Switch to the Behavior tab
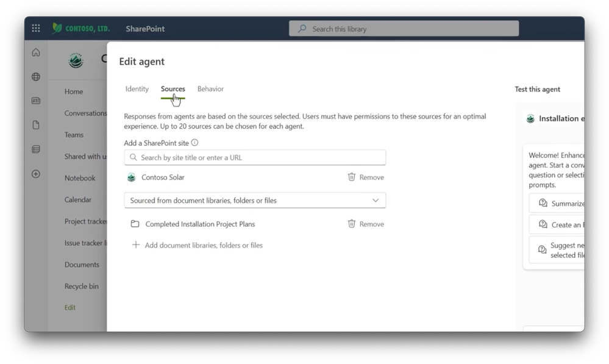The height and width of the screenshot is (364, 609). point(210,89)
